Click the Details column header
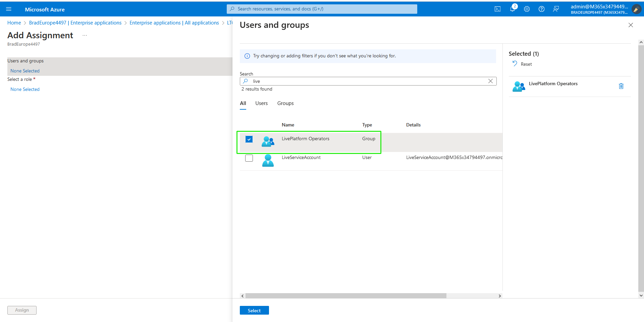This screenshot has height=322, width=644. [x=413, y=125]
